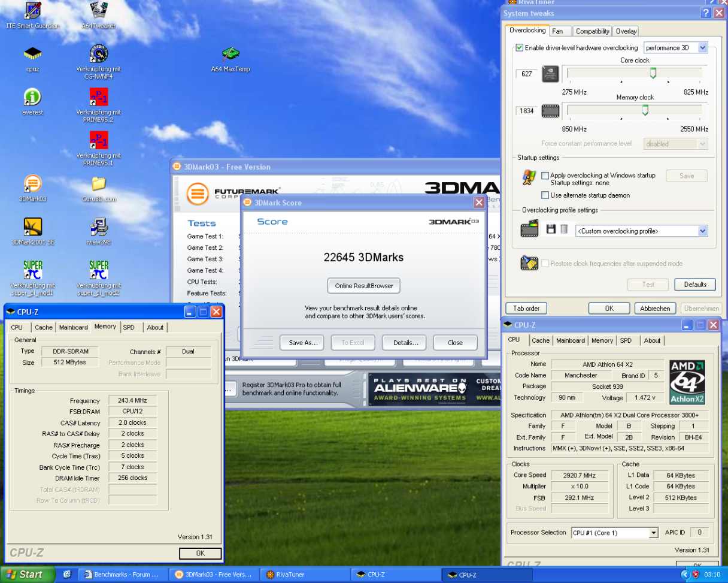The height and width of the screenshot is (583, 728).
Task: Switch to Compatibility tab in System tweaks
Action: coord(593,31)
